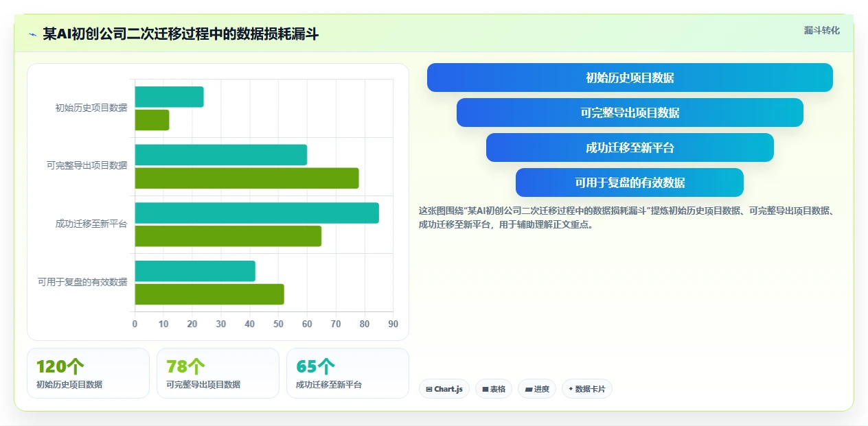This screenshot has width=868, height=426.
Task: Click y-axis label 可用于复盘的有效数据
Action: coord(82,282)
